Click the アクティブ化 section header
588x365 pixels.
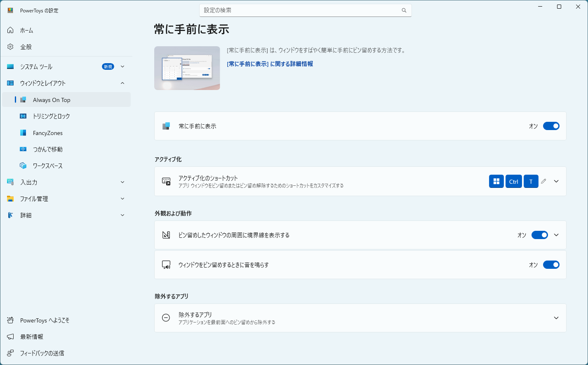(x=168, y=159)
